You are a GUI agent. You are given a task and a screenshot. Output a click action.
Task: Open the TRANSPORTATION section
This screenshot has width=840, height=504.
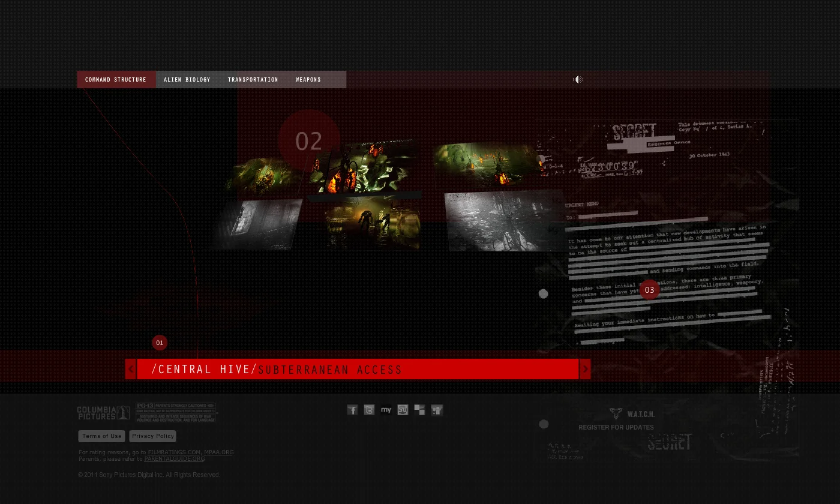click(253, 79)
